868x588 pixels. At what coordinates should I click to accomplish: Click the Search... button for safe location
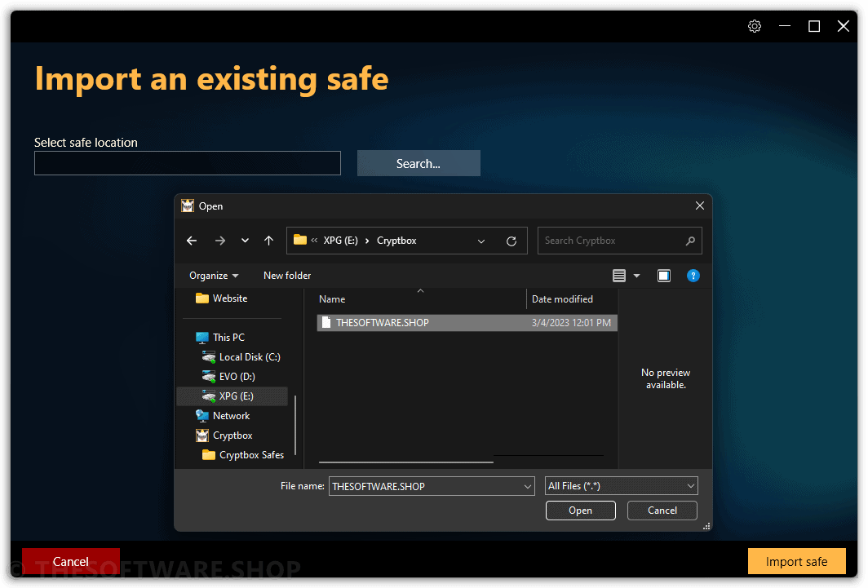pos(418,163)
